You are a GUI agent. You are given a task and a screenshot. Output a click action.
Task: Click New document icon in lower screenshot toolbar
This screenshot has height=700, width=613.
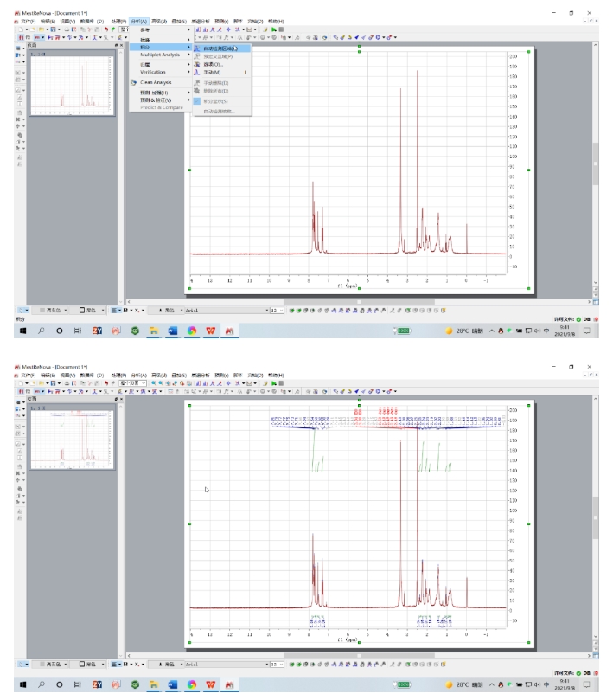point(21,383)
